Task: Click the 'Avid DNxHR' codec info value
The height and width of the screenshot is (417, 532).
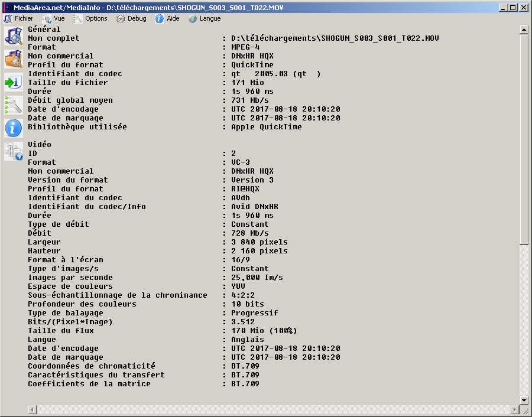Action: pos(254,207)
